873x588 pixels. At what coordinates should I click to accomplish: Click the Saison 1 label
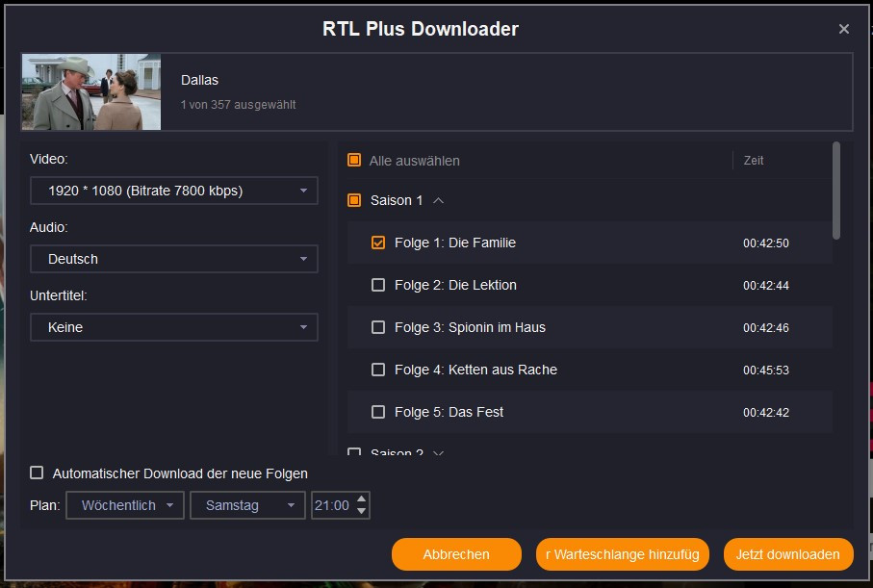(x=397, y=200)
